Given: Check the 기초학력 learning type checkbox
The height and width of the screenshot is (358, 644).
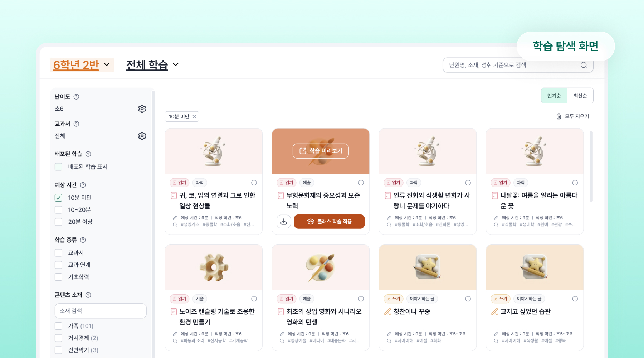Looking at the screenshot, I should pyautogui.click(x=59, y=277).
